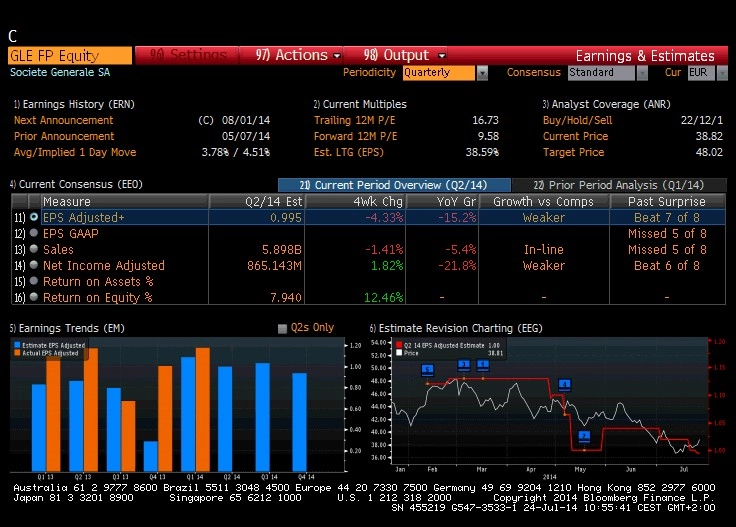The height and width of the screenshot is (527, 736).
Task: Open 4) Current Consensus (EEO)
Action: tap(76, 184)
